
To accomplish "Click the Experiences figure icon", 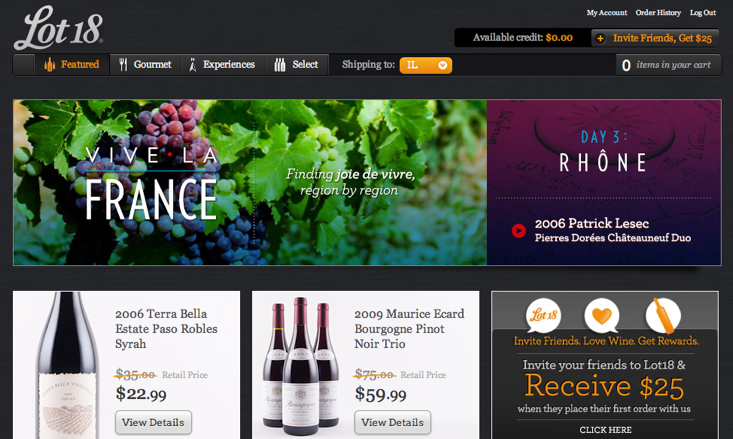I will (192, 65).
